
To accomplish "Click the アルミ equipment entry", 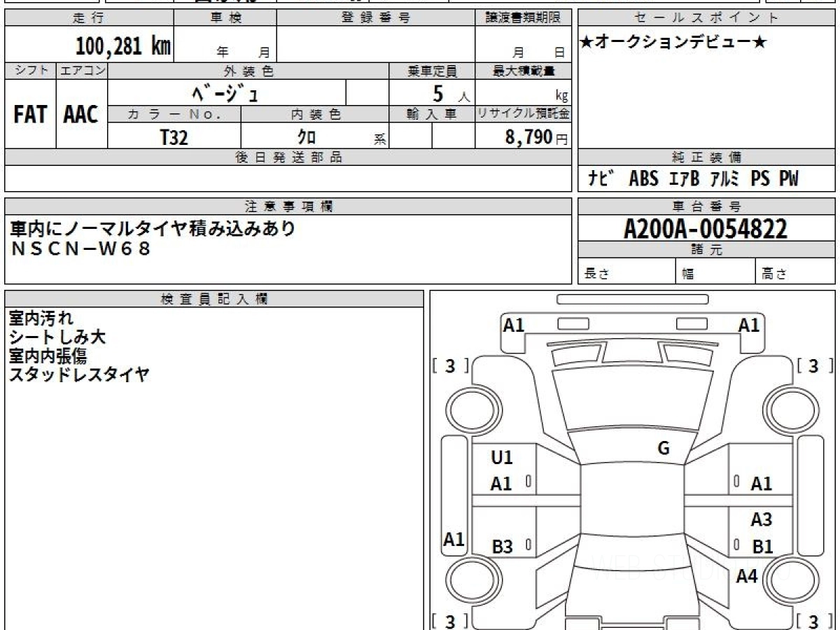I will [724, 179].
